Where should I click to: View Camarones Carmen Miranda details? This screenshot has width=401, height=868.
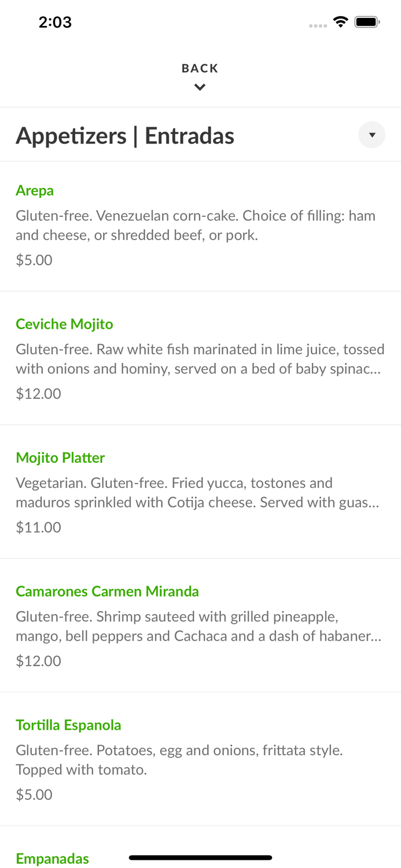point(108,591)
